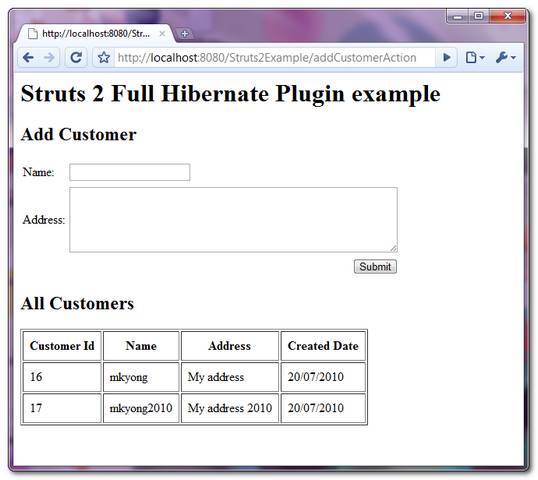Bookmark this page with the star icon

tap(104, 57)
